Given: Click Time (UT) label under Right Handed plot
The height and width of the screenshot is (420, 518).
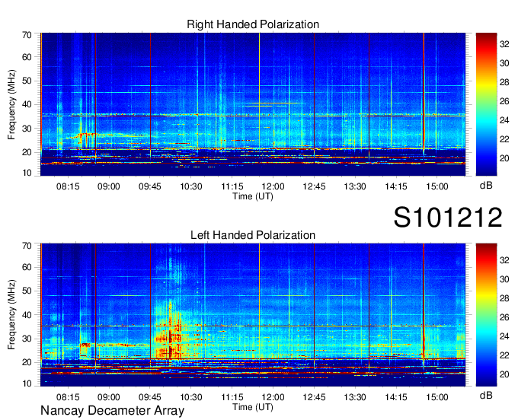Looking at the screenshot, I should 253,196.
